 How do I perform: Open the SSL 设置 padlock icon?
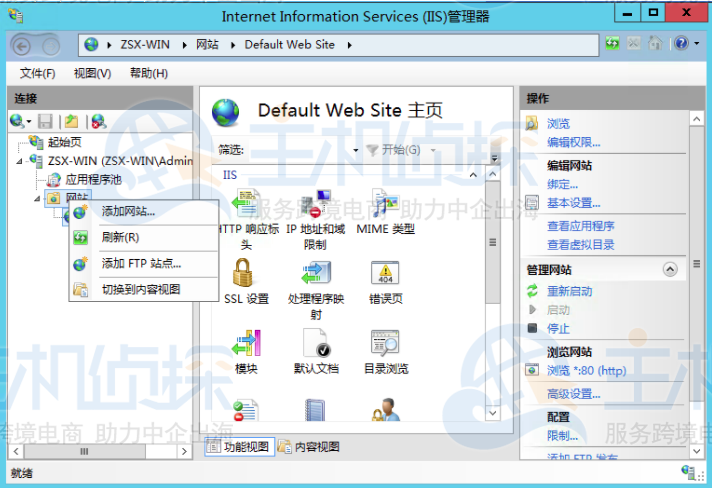click(x=243, y=272)
